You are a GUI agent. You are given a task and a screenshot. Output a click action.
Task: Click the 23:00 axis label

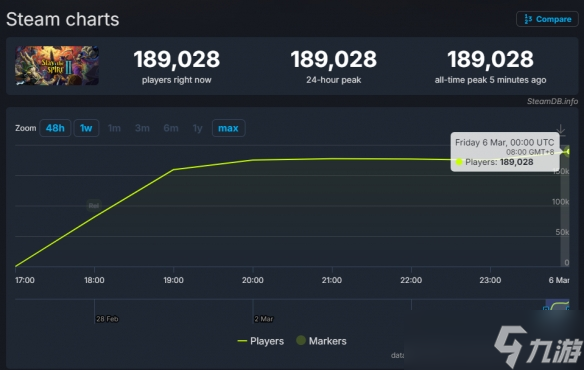[490, 280]
